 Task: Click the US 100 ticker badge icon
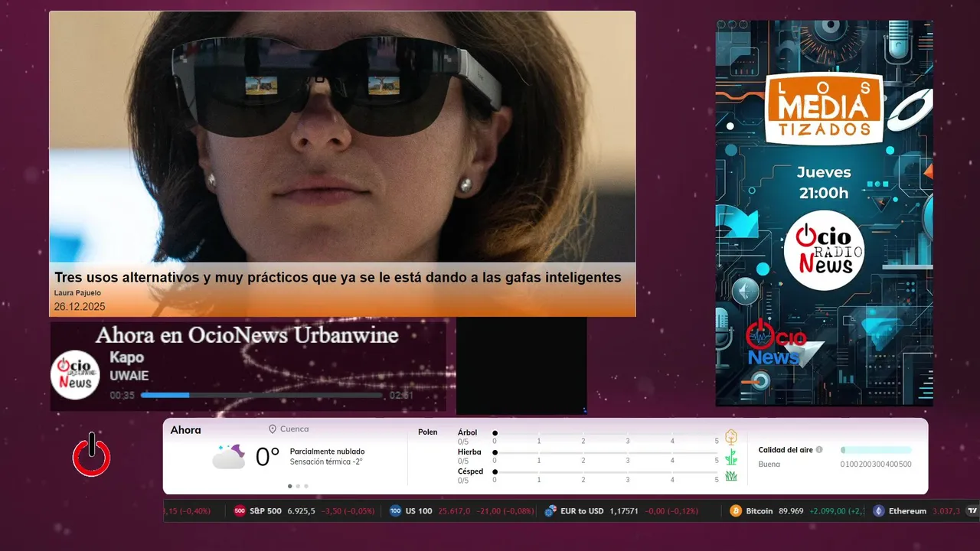point(395,510)
